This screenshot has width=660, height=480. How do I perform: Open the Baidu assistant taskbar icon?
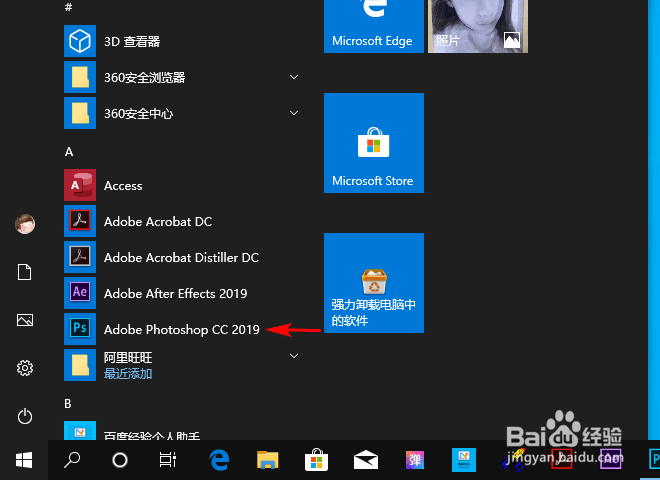pos(464,460)
